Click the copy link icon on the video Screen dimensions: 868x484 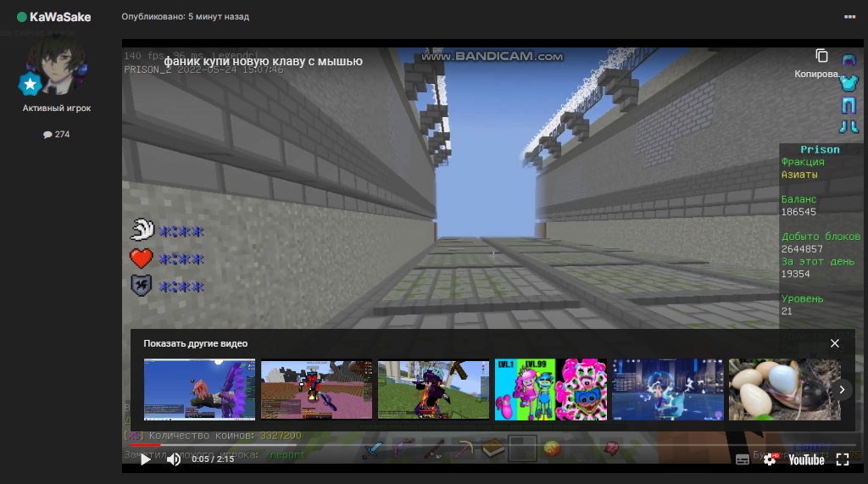821,56
